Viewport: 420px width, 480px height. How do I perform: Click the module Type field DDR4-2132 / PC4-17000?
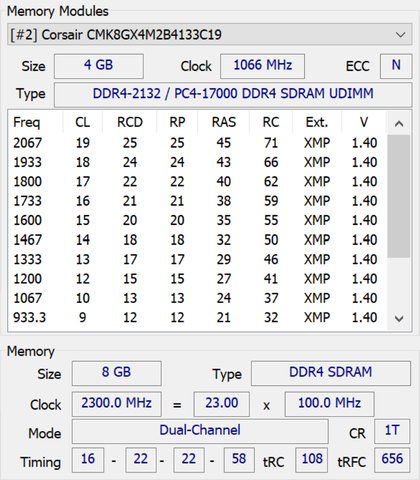(x=233, y=95)
